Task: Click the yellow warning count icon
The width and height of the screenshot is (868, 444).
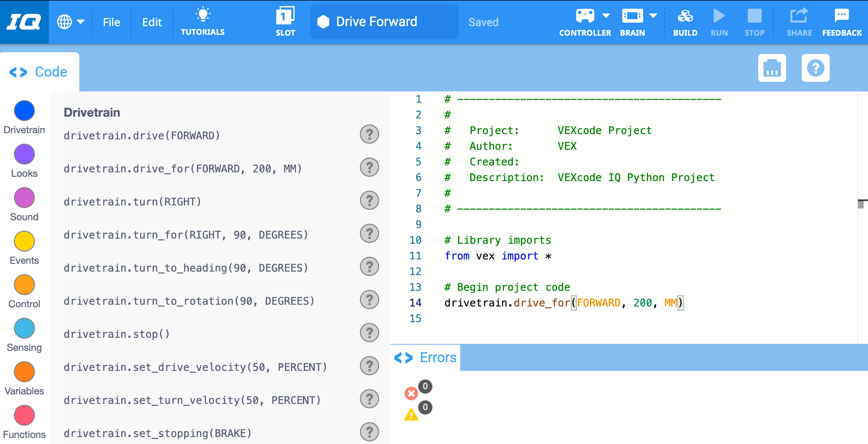Action: coord(411,414)
